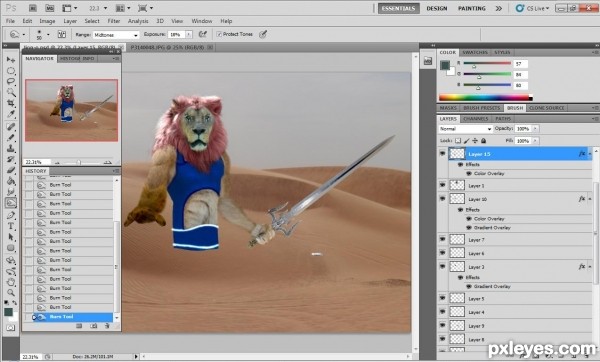
Task: Select the Smudge tool in toolbox
Action: point(11,191)
